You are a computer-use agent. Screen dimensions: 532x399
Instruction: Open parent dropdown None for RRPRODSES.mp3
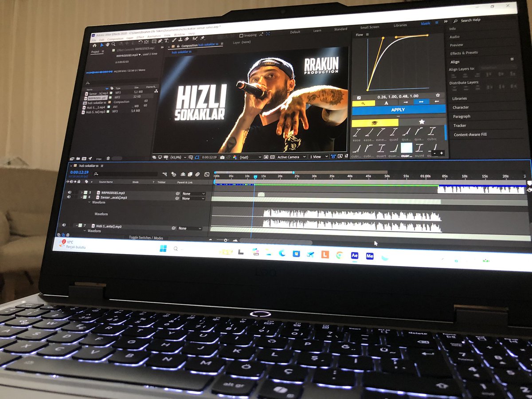(193, 194)
